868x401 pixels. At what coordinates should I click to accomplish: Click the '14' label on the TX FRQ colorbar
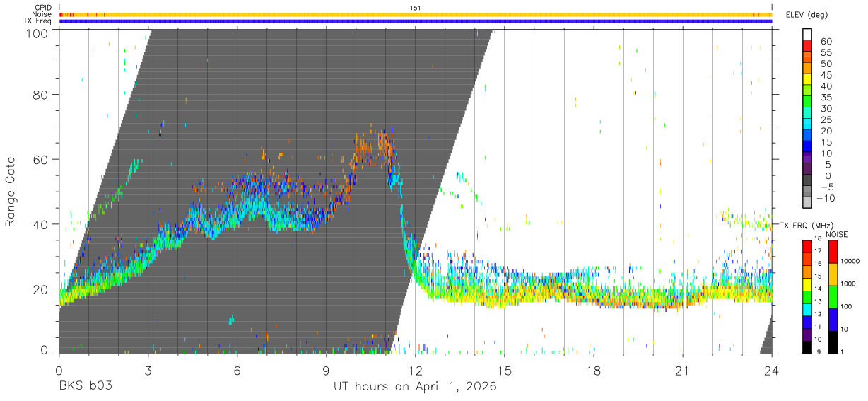[x=819, y=290]
